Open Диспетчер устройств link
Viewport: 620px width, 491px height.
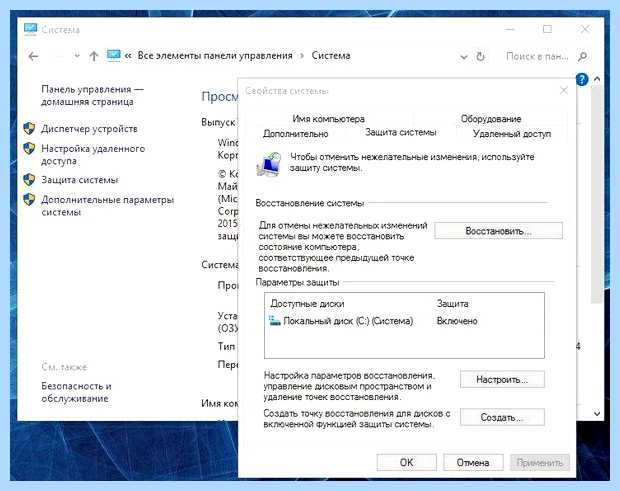tap(89, 129)
